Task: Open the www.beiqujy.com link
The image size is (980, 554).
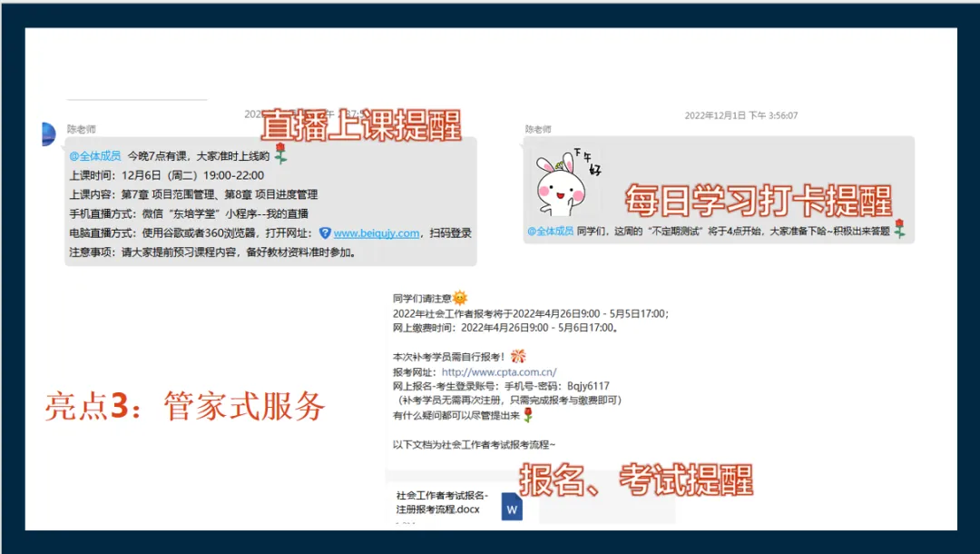Action: pyautogui.click(x=377, y=233)
